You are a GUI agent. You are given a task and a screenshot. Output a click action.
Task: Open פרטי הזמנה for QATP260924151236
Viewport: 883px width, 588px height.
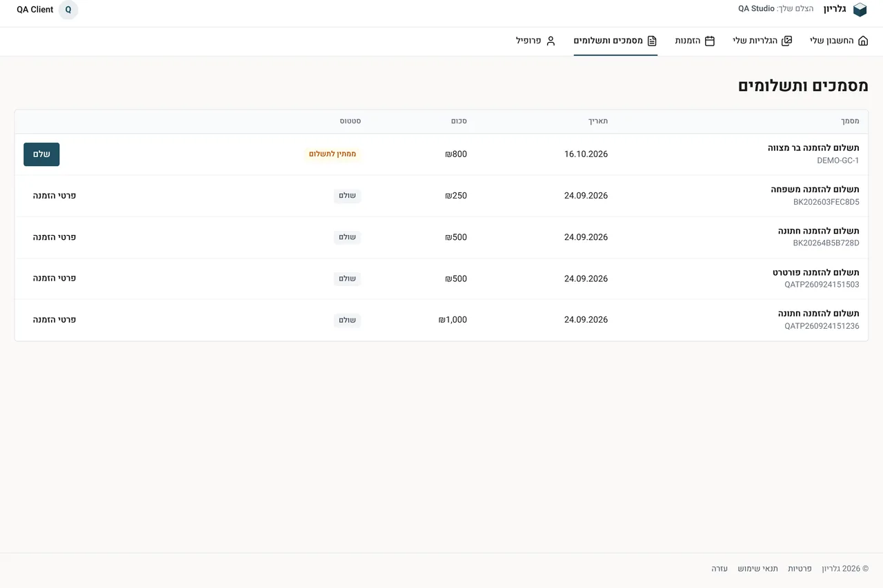[x=54, y=320]
